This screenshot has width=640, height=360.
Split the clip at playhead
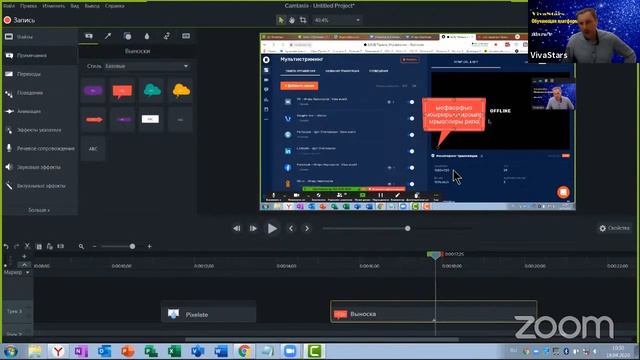pos(61,247)
